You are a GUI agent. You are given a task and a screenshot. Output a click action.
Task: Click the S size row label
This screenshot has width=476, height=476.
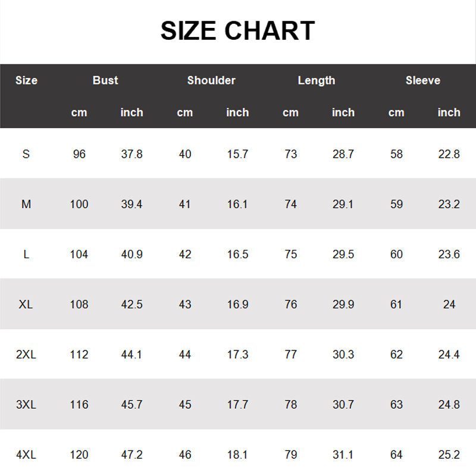[x=26, y=154]
